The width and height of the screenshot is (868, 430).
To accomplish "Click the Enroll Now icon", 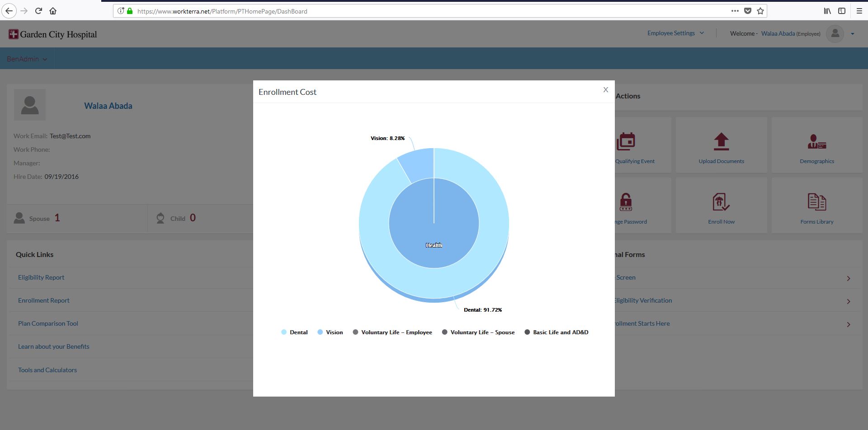I will (x=721, y=202).
